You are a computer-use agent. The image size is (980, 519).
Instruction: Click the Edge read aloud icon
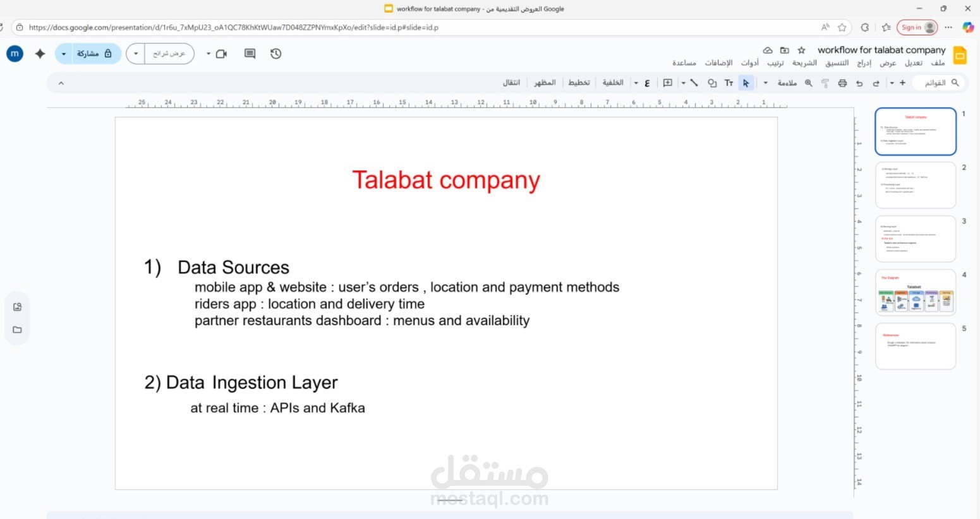pos(825,27)
